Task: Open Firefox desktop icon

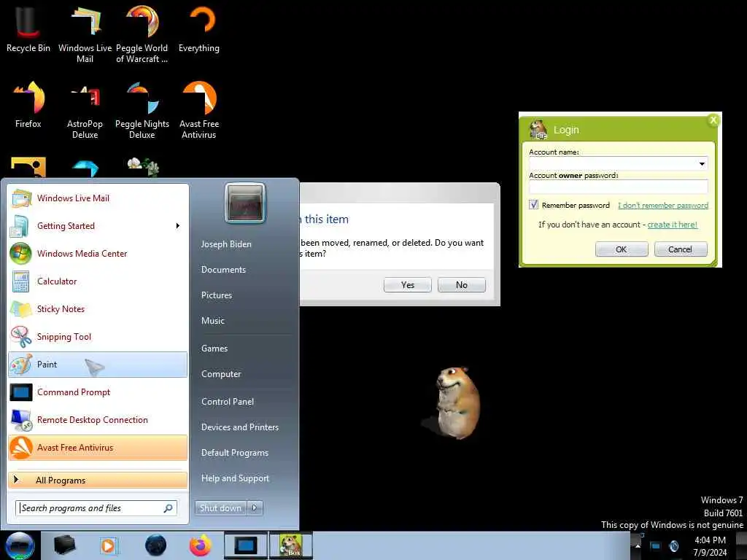Action: click(x=28, y=105)
